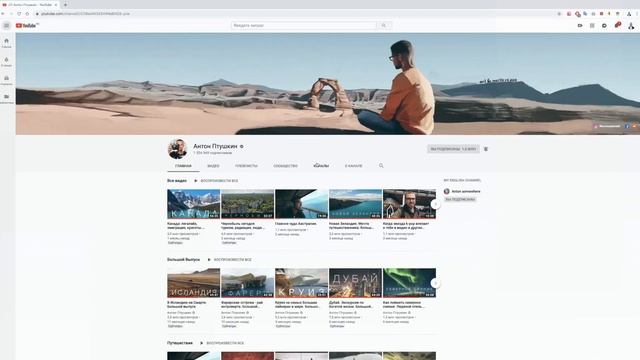Open the YouTube hamburger guide menu

tap(7, 26)
